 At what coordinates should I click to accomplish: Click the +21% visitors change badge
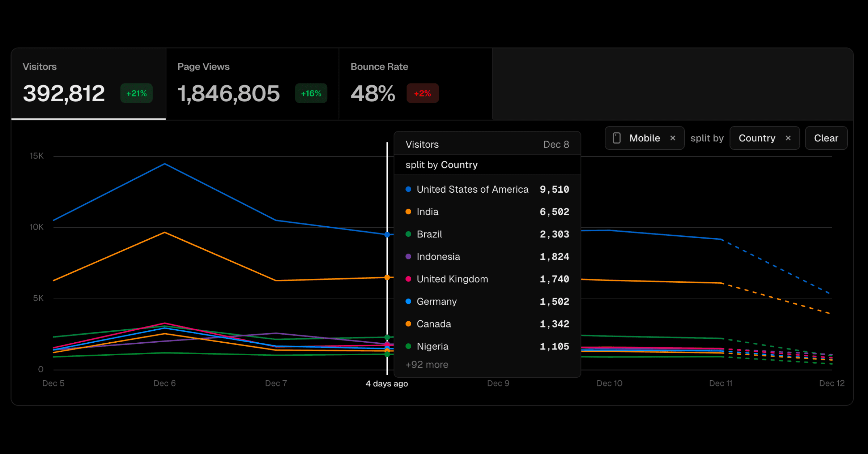pyautogui.click(x=136, y=93)
